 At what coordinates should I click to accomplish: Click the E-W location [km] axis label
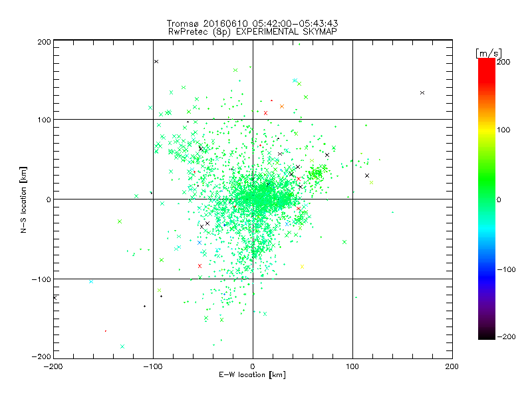[252, 374]
